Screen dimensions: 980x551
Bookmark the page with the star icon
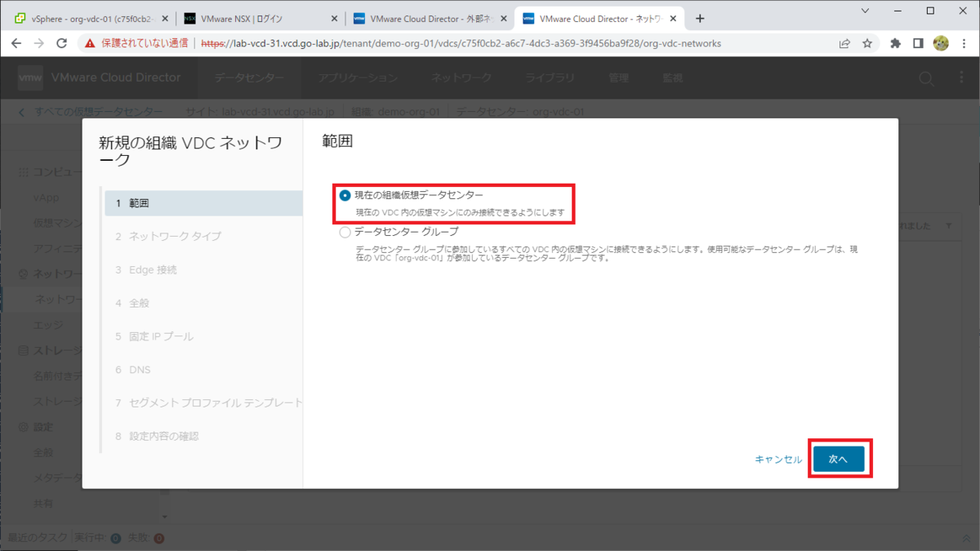pyautogui.click(x=867, y=43)
